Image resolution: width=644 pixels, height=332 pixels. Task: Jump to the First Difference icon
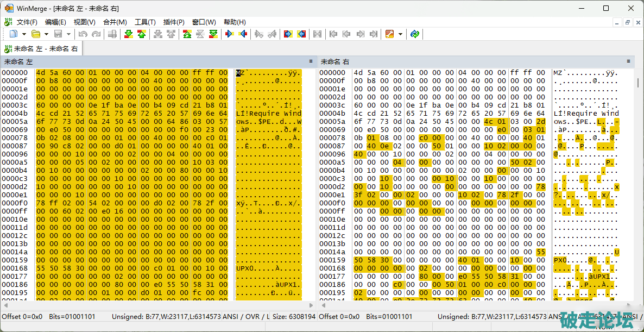pyautogui.click(x=187, y=34)
